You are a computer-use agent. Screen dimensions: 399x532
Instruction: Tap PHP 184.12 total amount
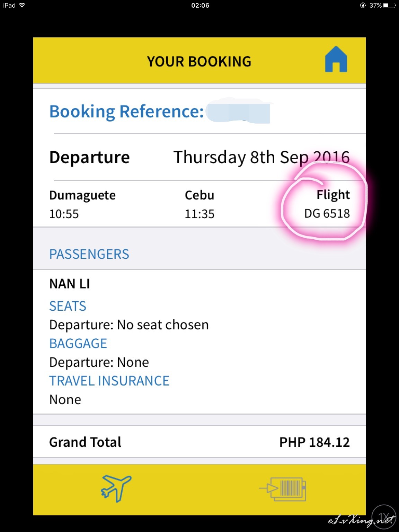pyautogui.click(x=314, y=442)
